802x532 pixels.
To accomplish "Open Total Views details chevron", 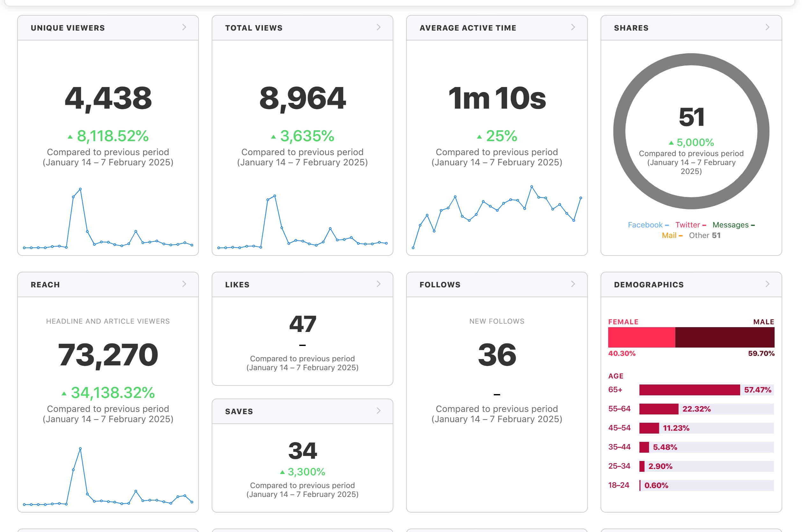I will [x=379, y=27].
